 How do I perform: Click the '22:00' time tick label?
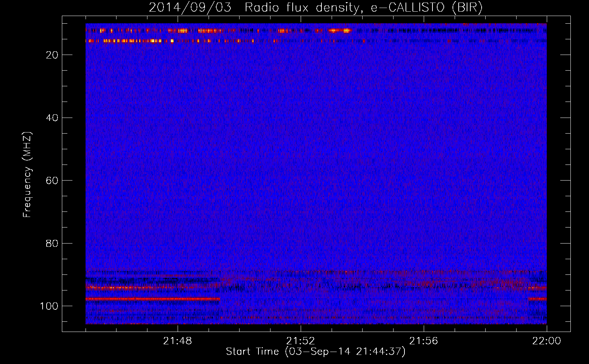tap(547, 341)
